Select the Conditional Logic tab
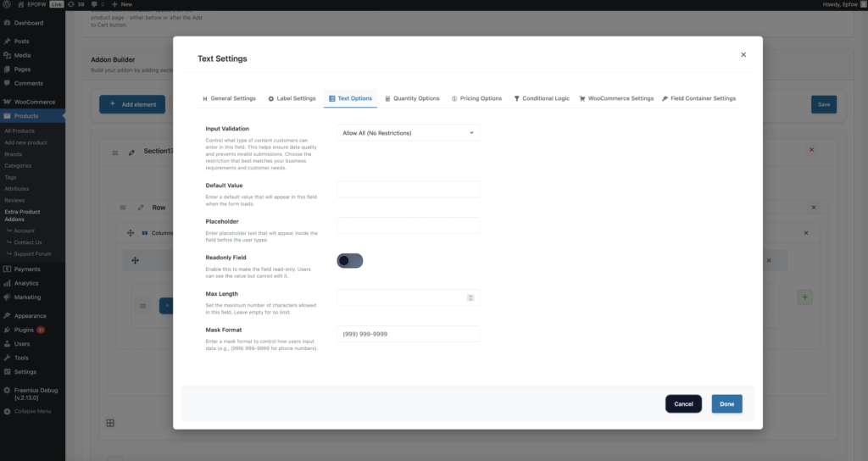This screenshot has width=868, height=461. [x=542, y=98]
